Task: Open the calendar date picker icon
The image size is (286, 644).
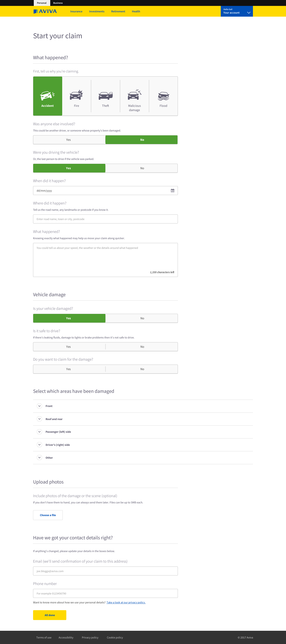Action: (x=172, y=191)
